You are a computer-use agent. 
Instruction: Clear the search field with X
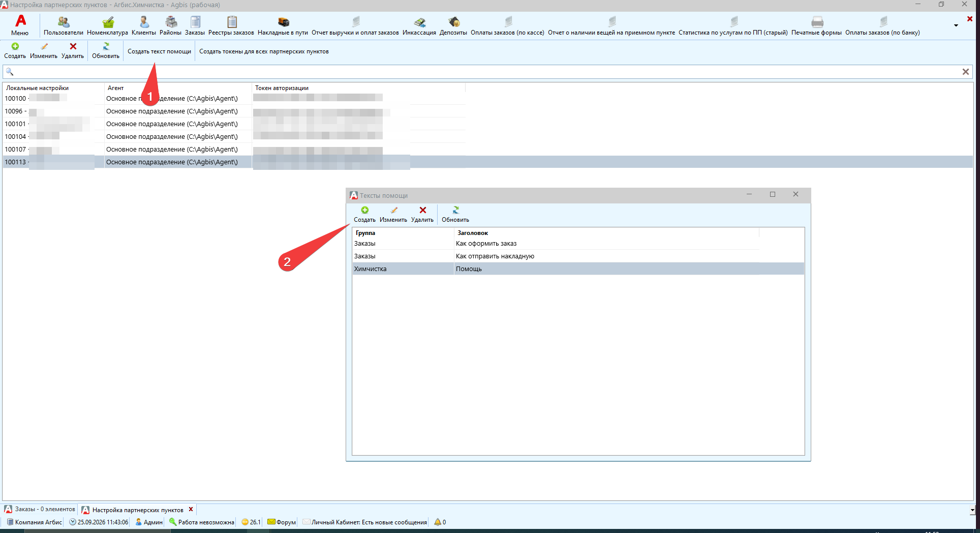[966, 72]
